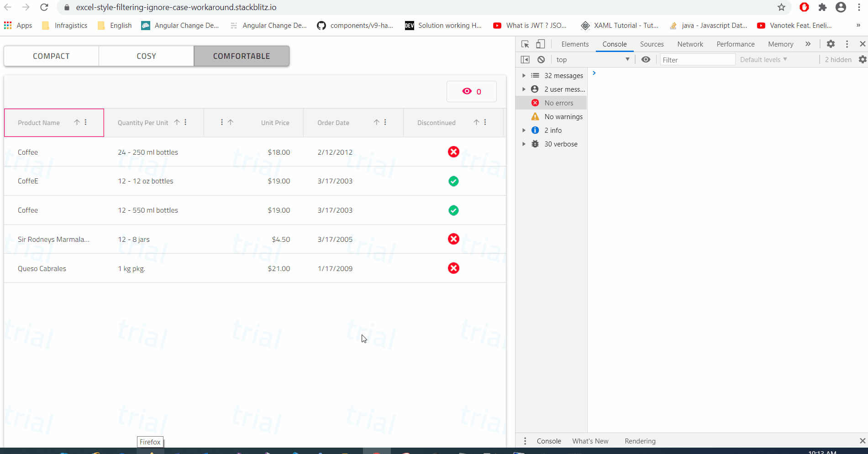Screen dimensions: 868x454
Task: Select the COMFORTABLE density button
Action: 242,56
